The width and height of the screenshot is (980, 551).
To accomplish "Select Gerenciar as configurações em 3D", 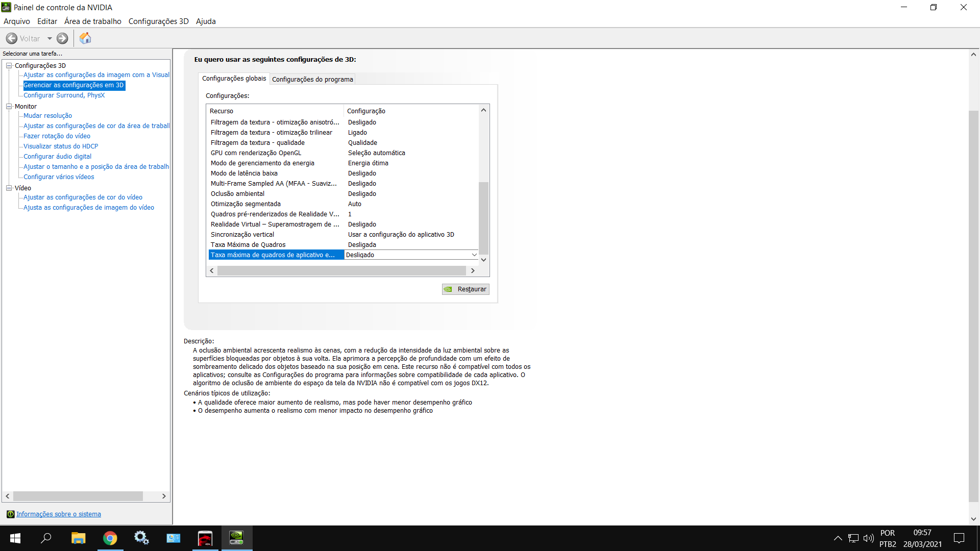I will [73, 85].
